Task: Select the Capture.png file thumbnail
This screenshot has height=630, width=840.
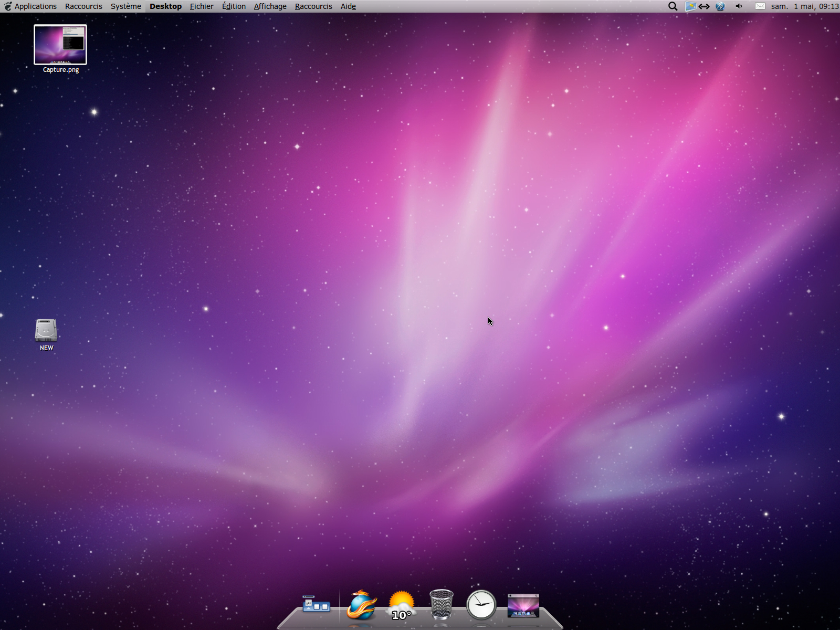Action: tap(60, 45)
